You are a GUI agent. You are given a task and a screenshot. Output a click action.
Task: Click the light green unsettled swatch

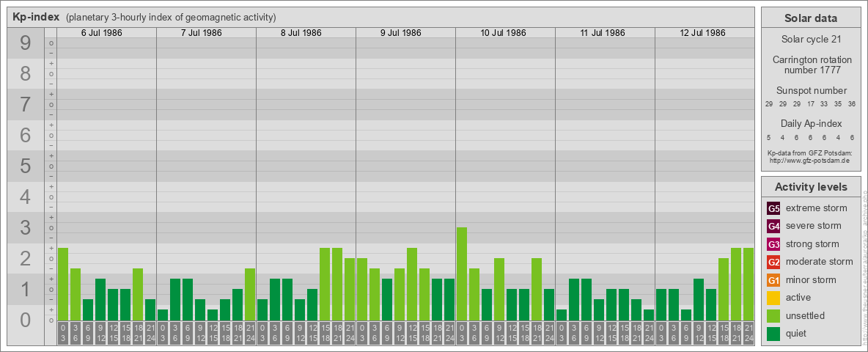pos(773,315)
